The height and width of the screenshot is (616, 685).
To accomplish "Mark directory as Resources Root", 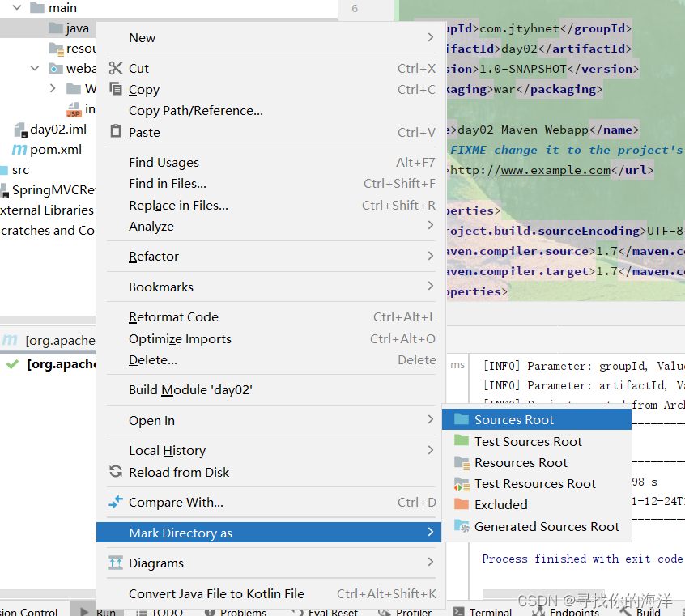I will click(537, 463).
